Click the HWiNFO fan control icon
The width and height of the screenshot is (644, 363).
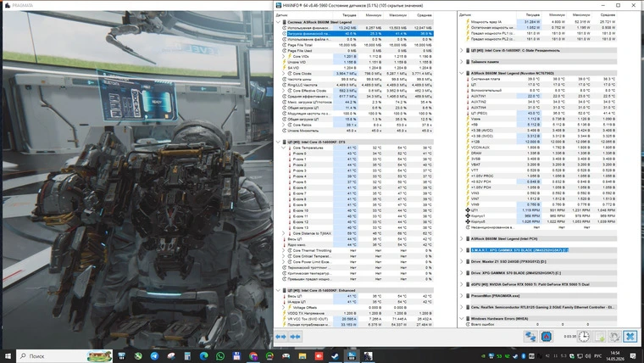[547, 336]
